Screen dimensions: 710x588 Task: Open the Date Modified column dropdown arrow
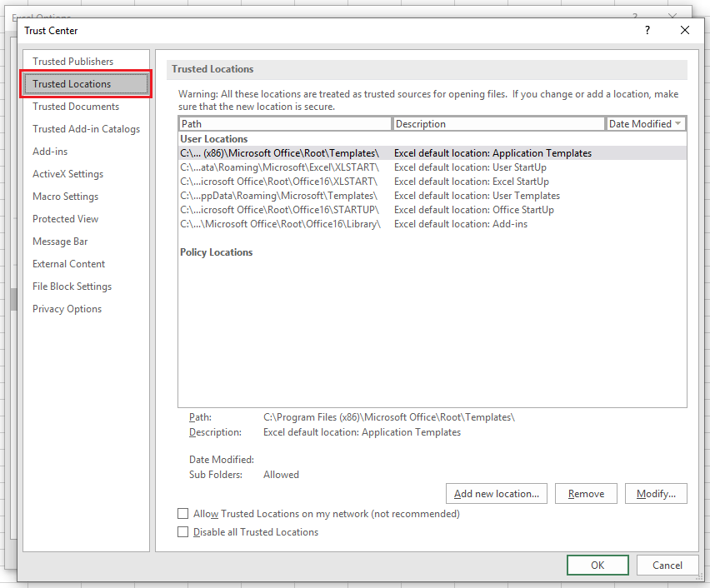click(677, 123)
